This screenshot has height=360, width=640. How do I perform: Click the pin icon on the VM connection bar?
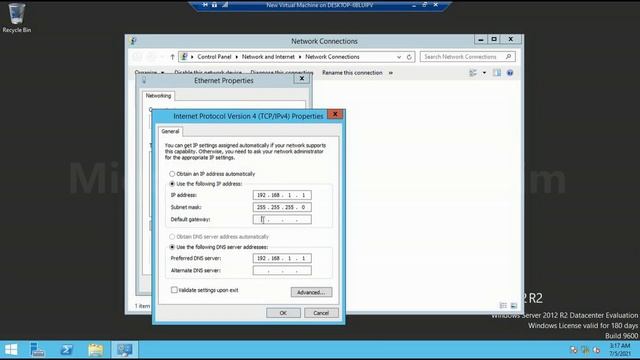click(x=204, y=5)
